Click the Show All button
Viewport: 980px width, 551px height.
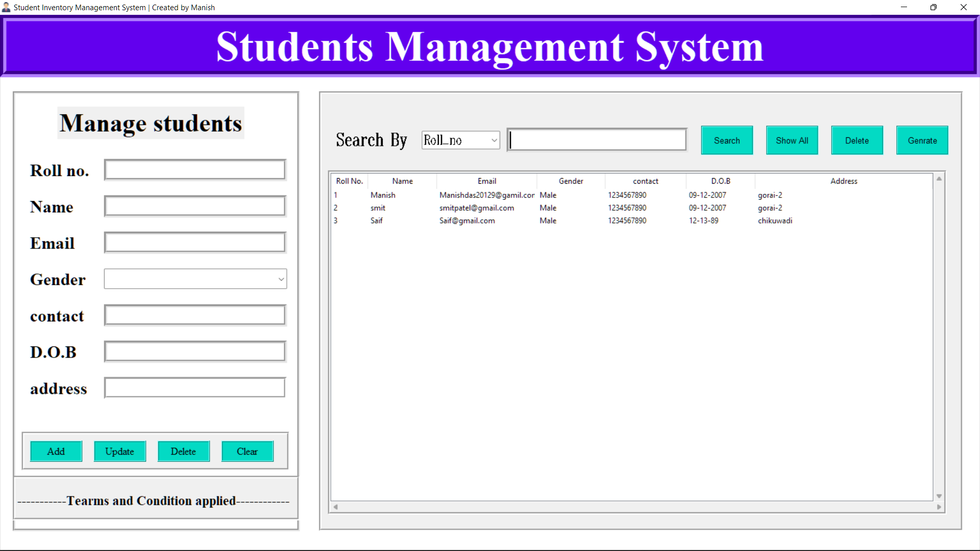(x=792, y=140)
